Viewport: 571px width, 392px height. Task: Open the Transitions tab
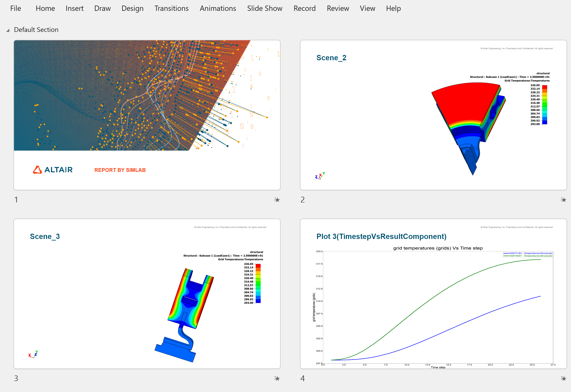[171, 8]
